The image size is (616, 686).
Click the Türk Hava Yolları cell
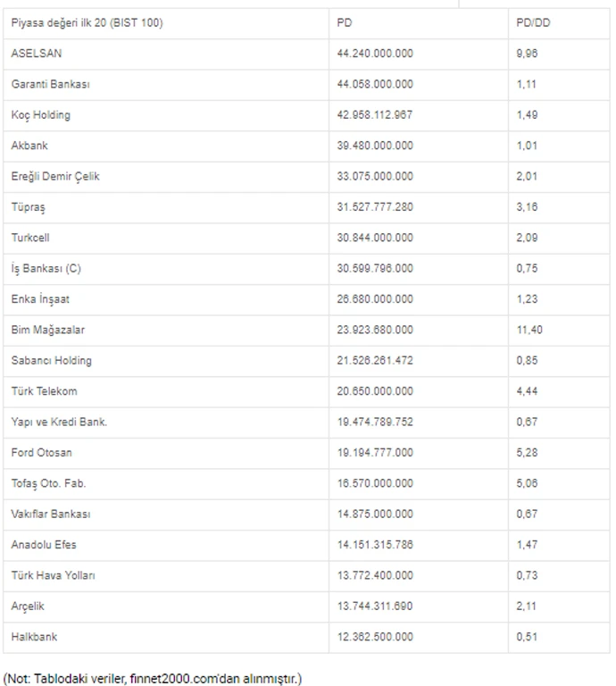pyautogui.click(x=54, y=575)
